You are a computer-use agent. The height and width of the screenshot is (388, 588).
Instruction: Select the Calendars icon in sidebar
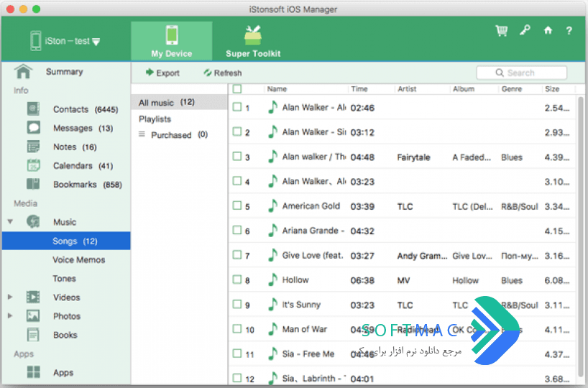33,165
